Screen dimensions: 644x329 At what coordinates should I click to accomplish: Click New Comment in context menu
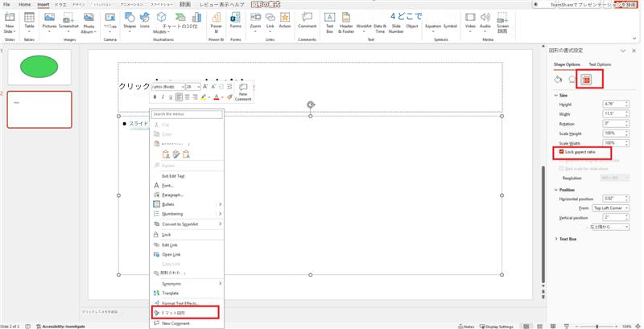187,323
